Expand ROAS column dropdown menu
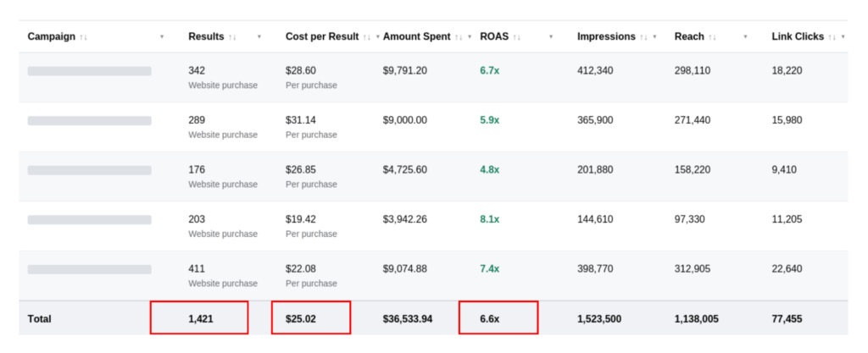868x353 pixels. [551, 37]
